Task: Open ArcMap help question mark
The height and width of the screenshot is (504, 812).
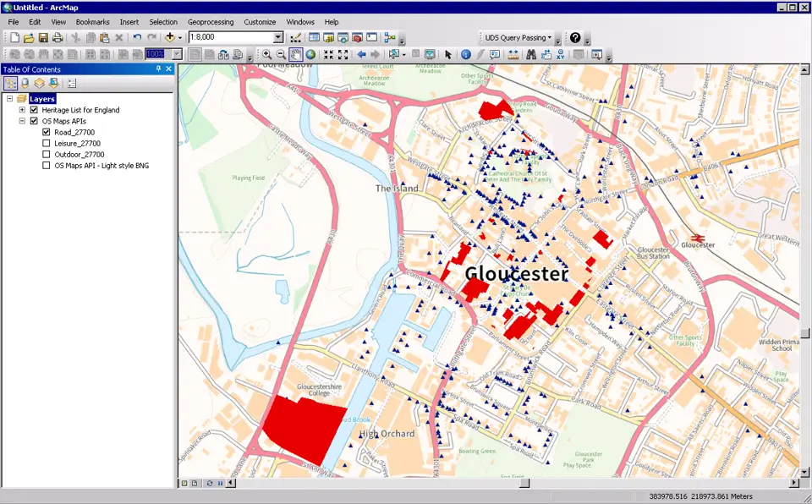Action: pos(575,38)
